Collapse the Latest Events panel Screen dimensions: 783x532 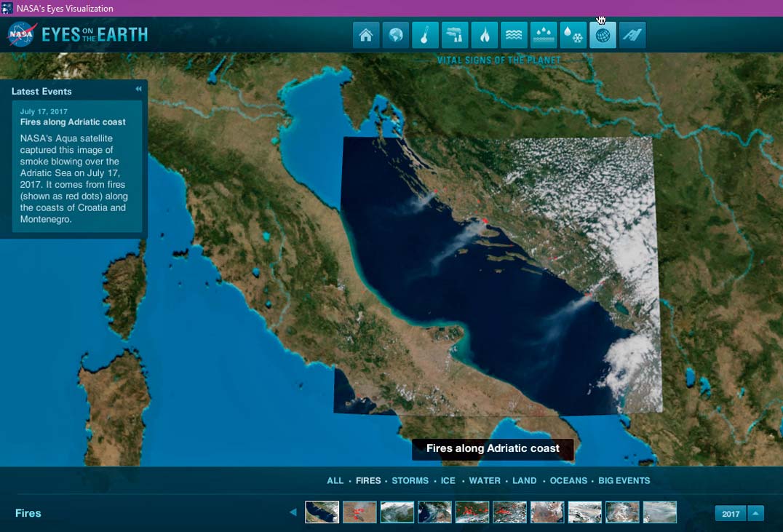138,89
